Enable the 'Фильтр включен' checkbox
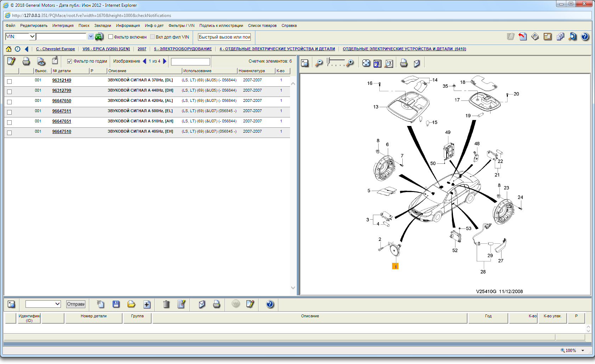Image resolution: width=595 pixels, height=364 pixels. [110, 36]
